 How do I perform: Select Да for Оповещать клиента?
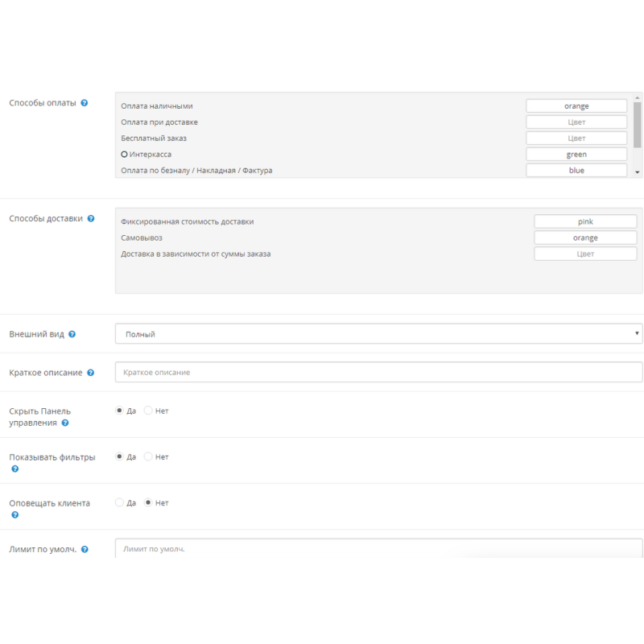pos(120,502)
